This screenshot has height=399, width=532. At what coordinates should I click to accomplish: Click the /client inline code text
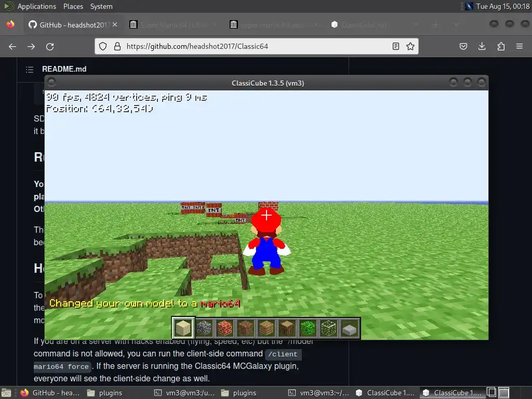[x=283, y=354]
